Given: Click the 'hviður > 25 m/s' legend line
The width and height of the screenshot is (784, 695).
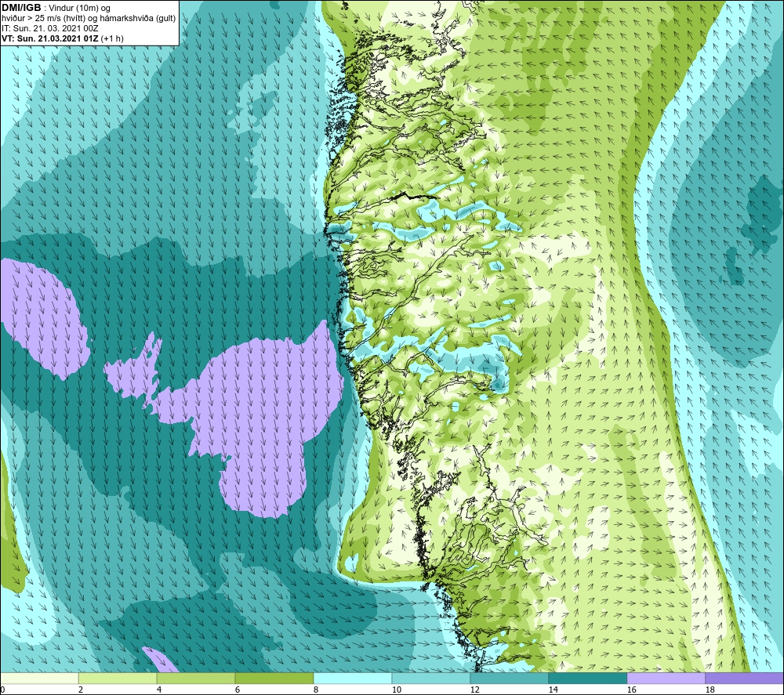Looking at the screenshot, I should tap(89, 18).
